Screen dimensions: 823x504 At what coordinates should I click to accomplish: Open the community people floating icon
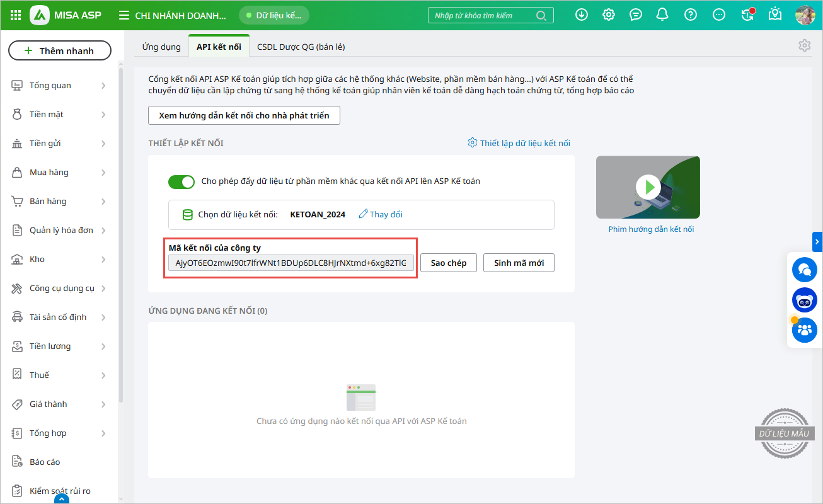point(804,330)
